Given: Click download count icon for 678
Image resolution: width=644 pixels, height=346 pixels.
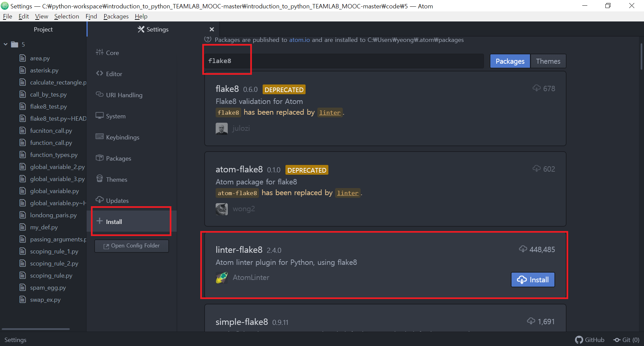Looking at the screenshot, I should (x=536, y=88).
